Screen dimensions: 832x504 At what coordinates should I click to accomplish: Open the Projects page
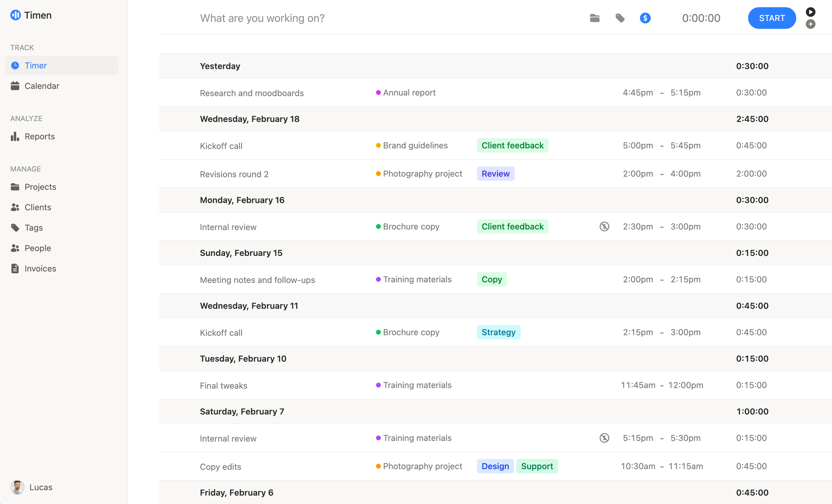40,187
